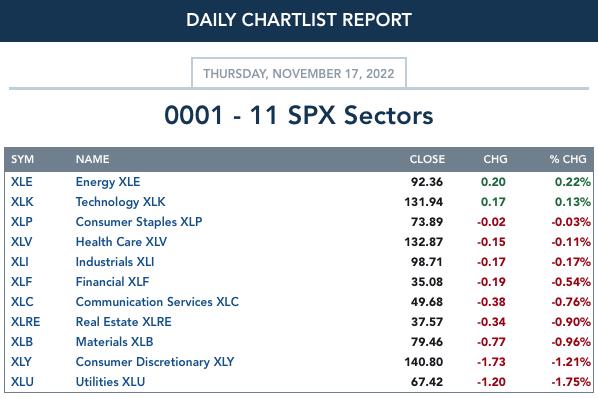Click the XLU symbol link

point(22,382)
